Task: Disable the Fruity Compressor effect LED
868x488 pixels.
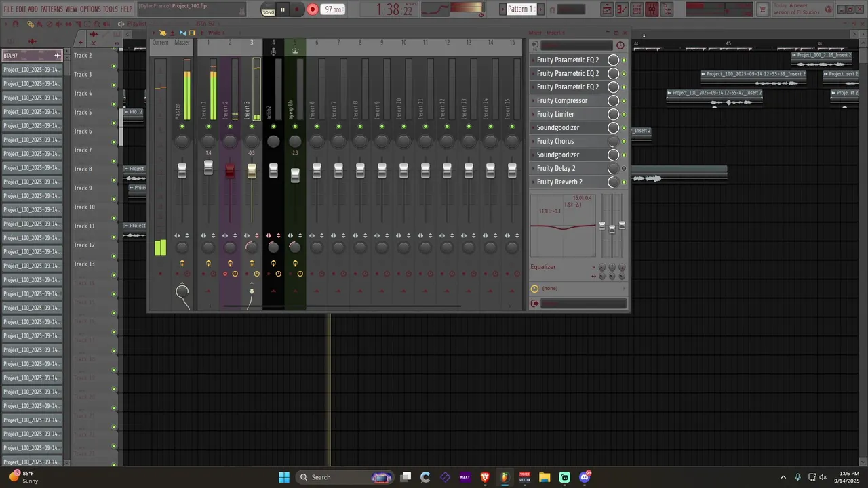Action: (x=624, y=100)
